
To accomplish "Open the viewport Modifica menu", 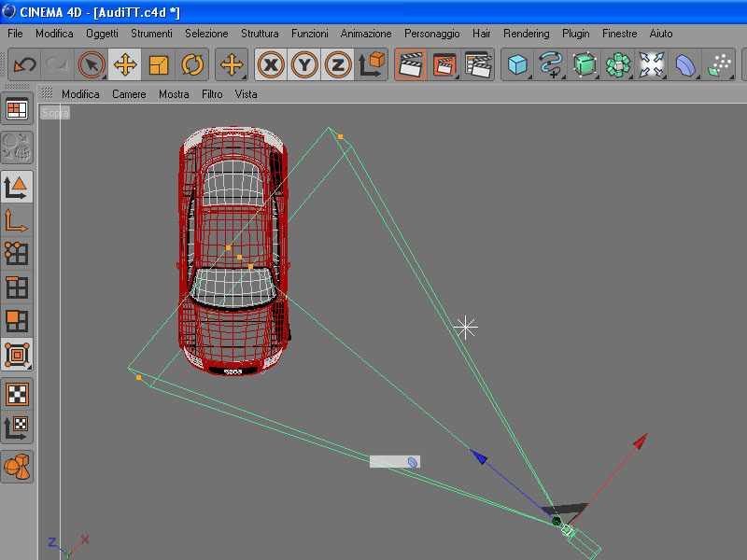I will coord(80,94).
